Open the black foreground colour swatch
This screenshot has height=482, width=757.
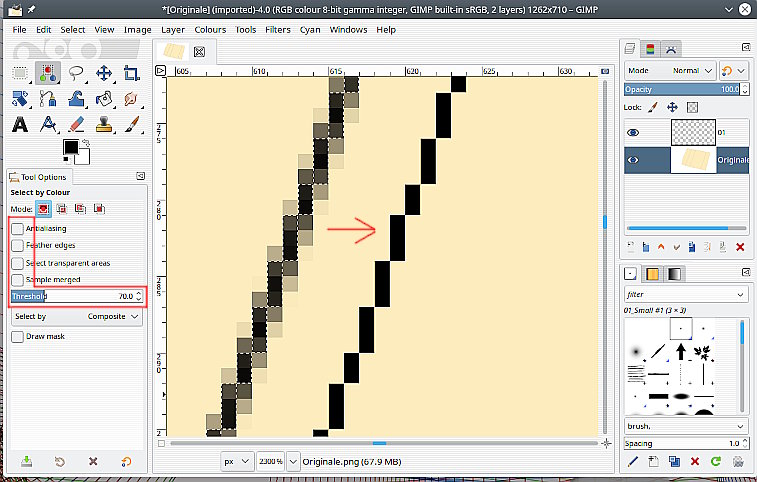click(x=70, y=147)
